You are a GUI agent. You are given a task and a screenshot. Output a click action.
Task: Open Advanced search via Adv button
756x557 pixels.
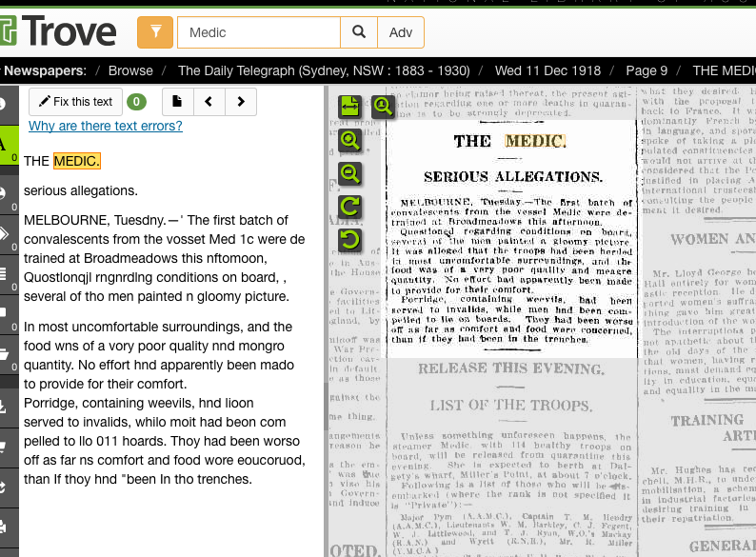coord(401,32)
